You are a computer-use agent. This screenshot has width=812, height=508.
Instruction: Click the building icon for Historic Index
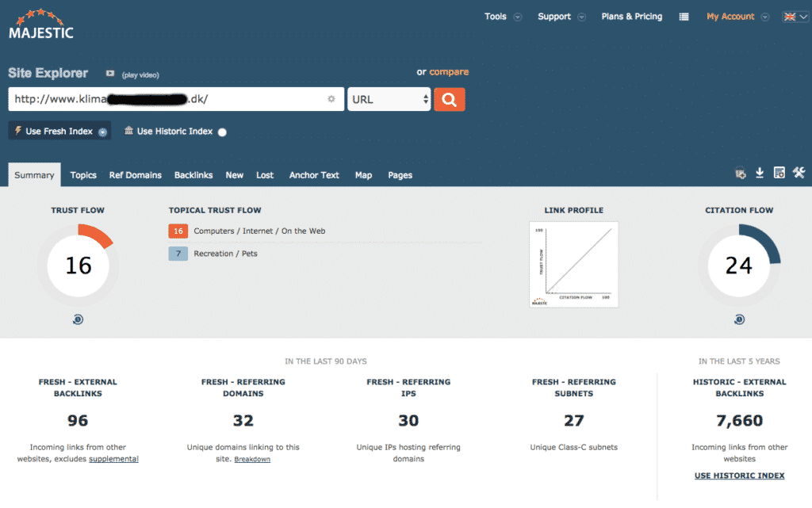[128, 130]
